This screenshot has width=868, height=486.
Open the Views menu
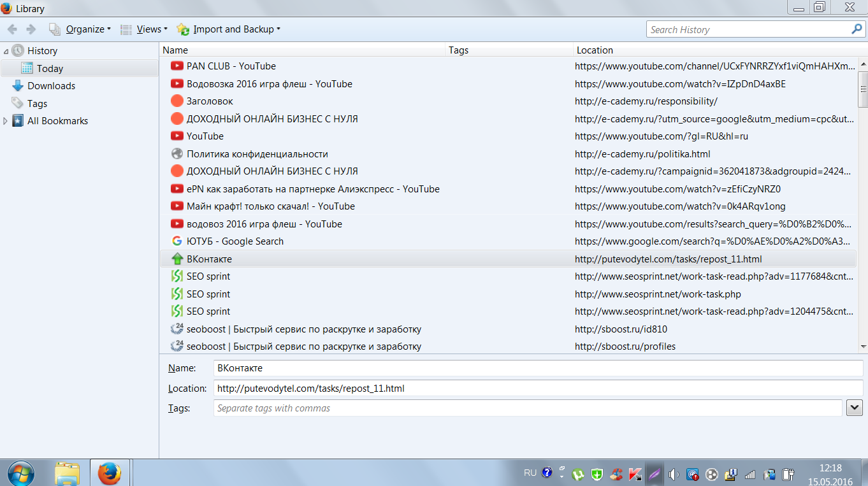point(144,29)
